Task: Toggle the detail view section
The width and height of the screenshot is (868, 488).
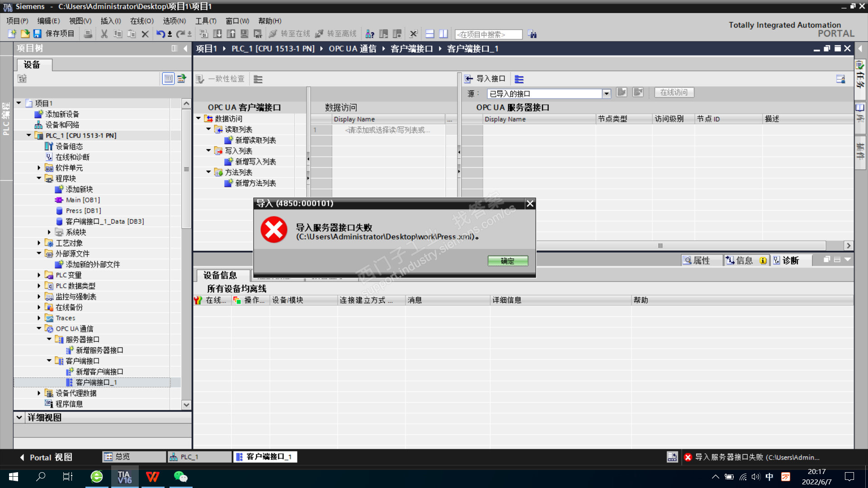Action: click(19, 418)
